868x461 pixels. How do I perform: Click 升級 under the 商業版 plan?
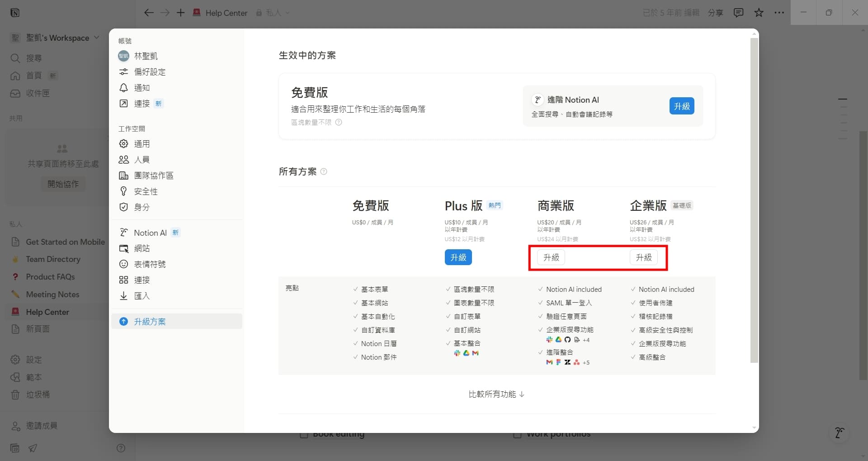point(550,257)
